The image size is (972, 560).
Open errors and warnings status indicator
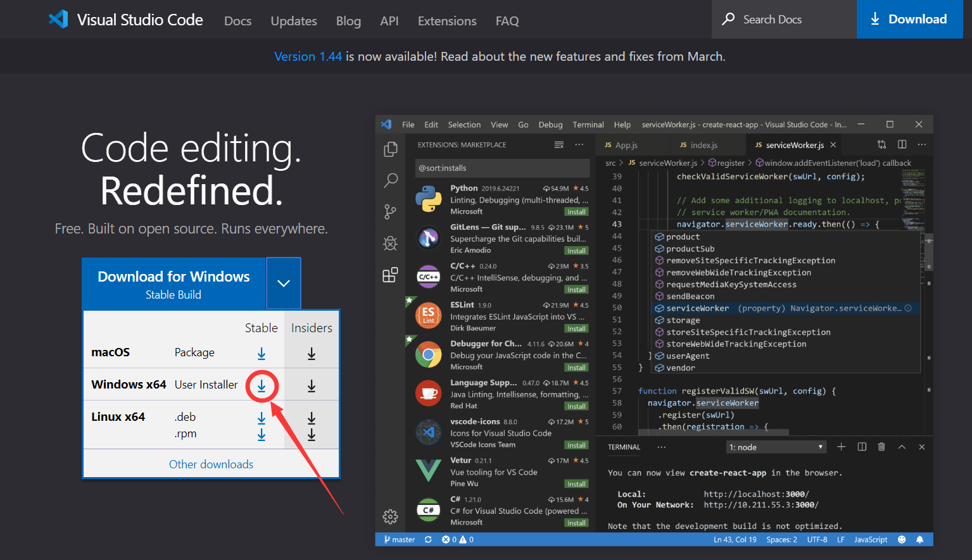(458, 540)
